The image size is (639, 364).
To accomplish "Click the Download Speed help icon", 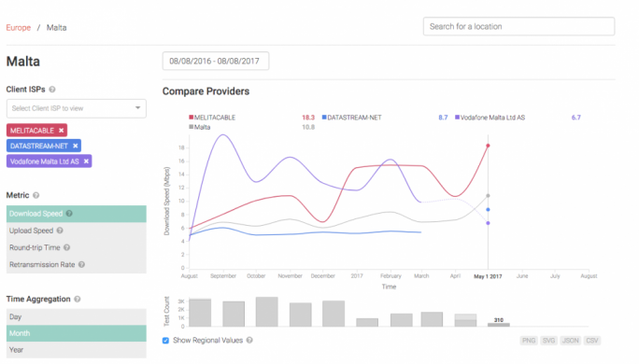I will pyautogui.click(x=69, y=214).
